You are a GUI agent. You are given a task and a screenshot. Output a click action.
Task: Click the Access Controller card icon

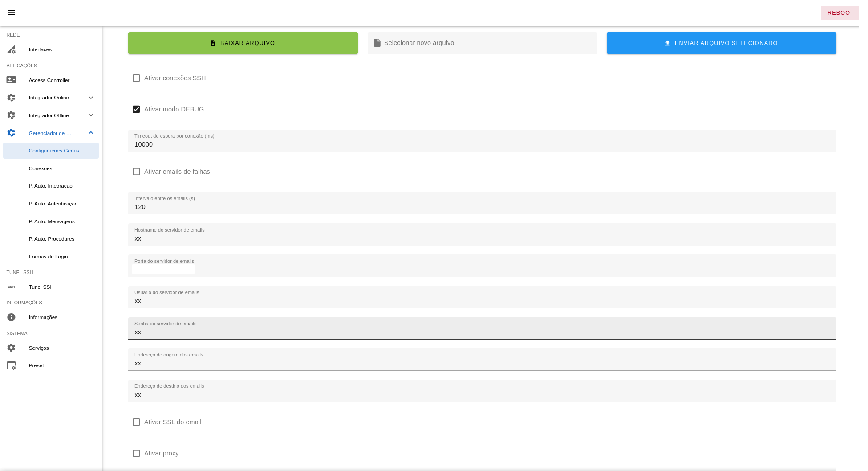pyautogui.click(x=11, y=80)
